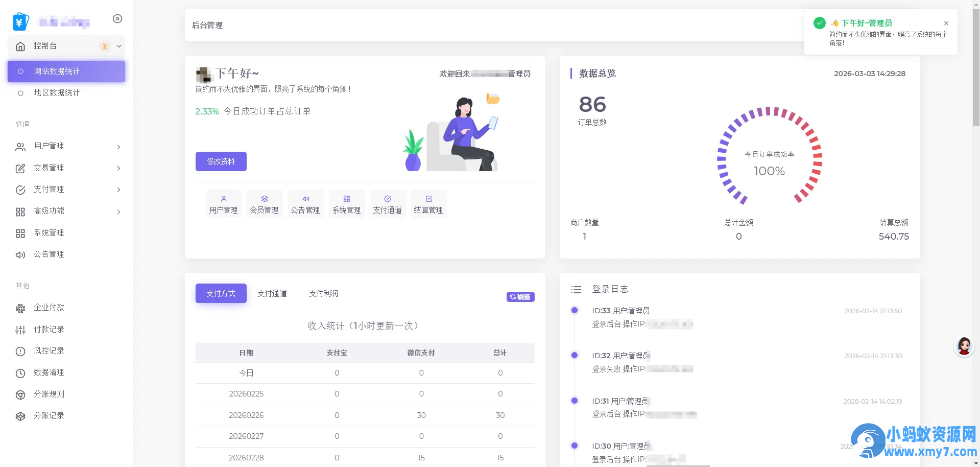Select the 会员管理 shortcut icon

pyautogui.click(x=264, y=203)
